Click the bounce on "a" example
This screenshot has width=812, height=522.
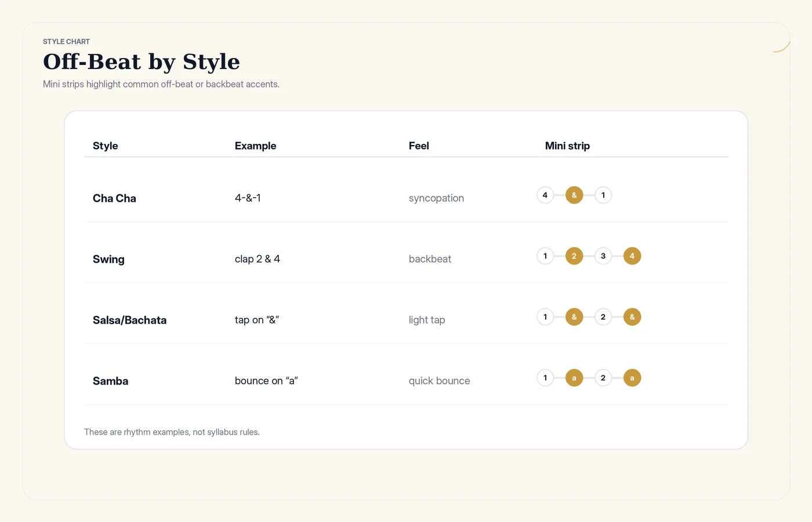(266, 381)
